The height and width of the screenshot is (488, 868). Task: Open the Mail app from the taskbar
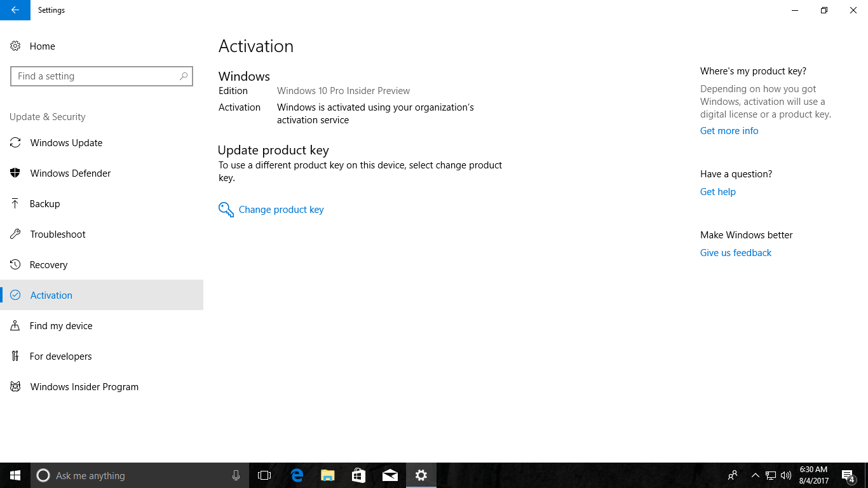point(390,475)
